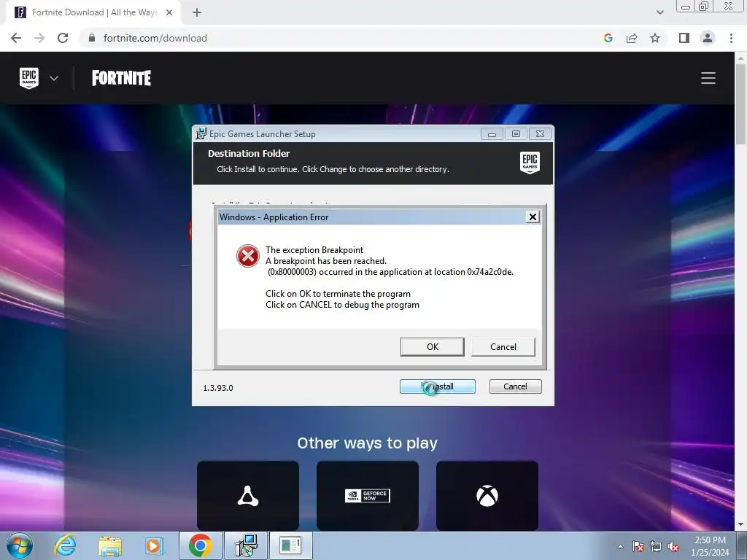The height and width of the screenshot is (560, 747).
Task: Click the Windows Start button
Action: (19, 545)
